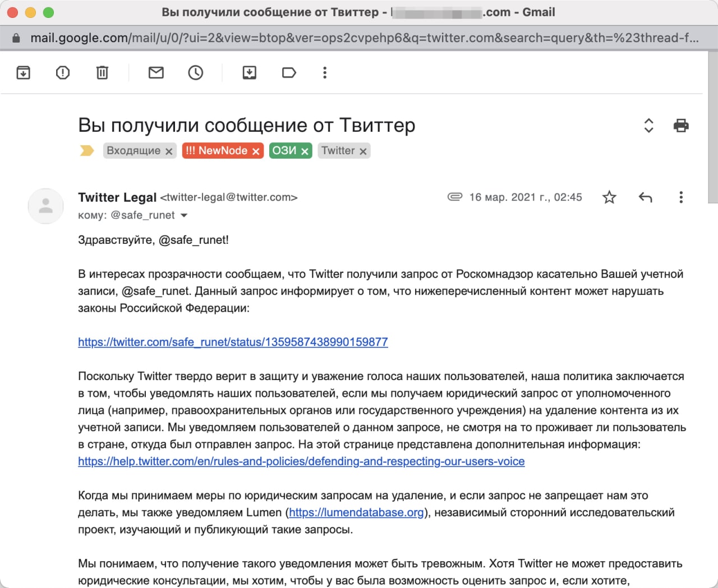Open the Входящие label
718x588 pixels.
click(x=134, y=151)
